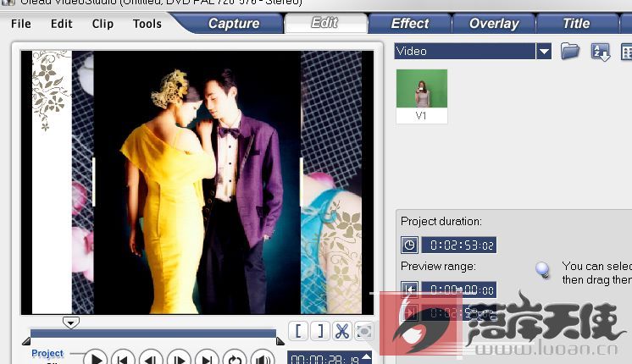632x364 pixels.
Task: Switch to the Effect step tab
Action: (x=410, y=24)
